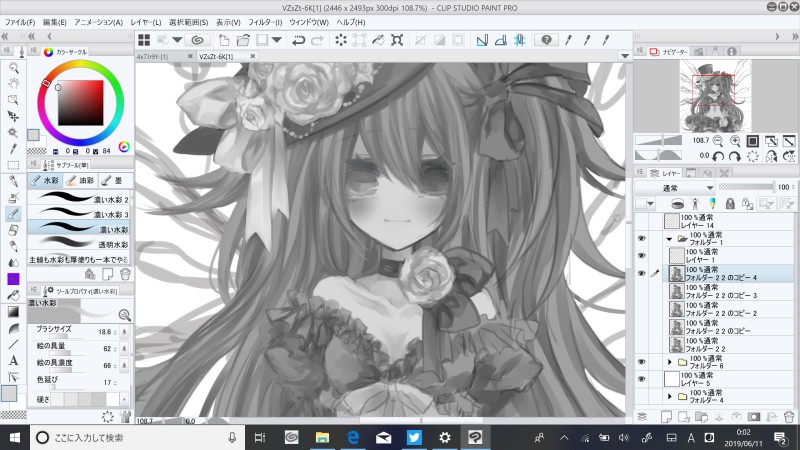Collapse フォルダー 1 folder

coord(669,239)
